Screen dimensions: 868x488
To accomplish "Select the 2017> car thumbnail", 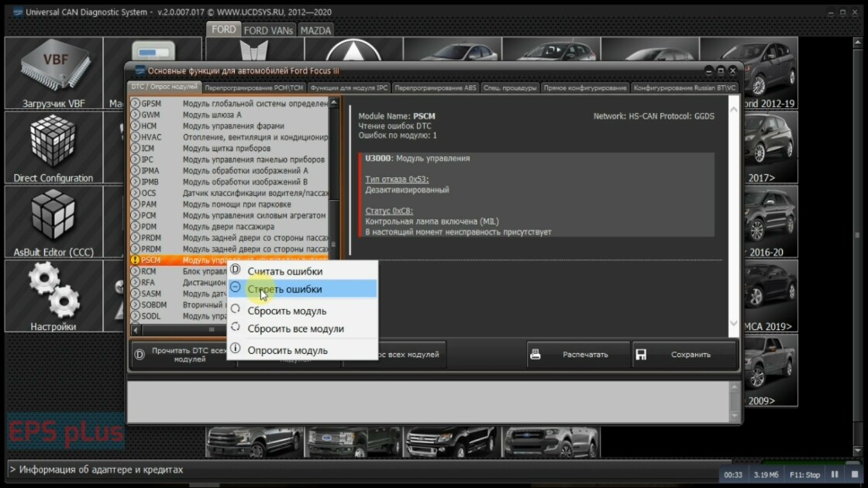I will [x=770, y=148].
